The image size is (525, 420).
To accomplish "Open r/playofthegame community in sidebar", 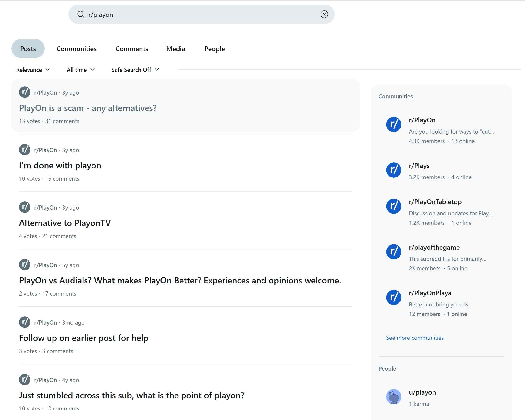I will pos(434,248).
